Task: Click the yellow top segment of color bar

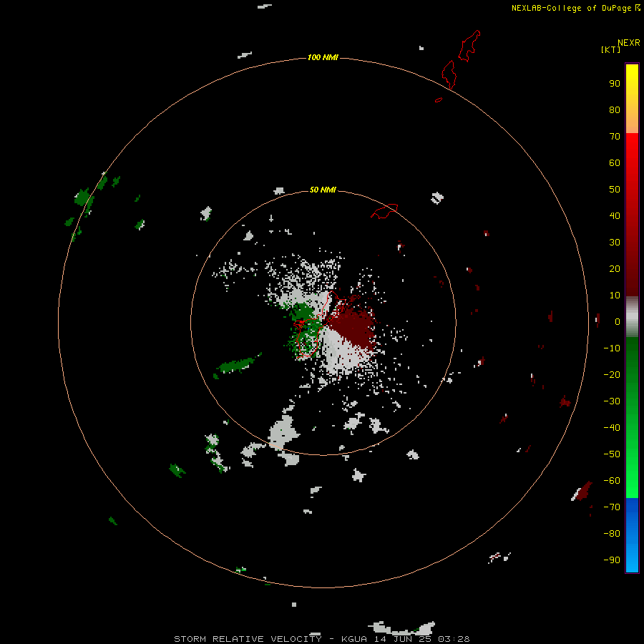Action: pos(632,99)
